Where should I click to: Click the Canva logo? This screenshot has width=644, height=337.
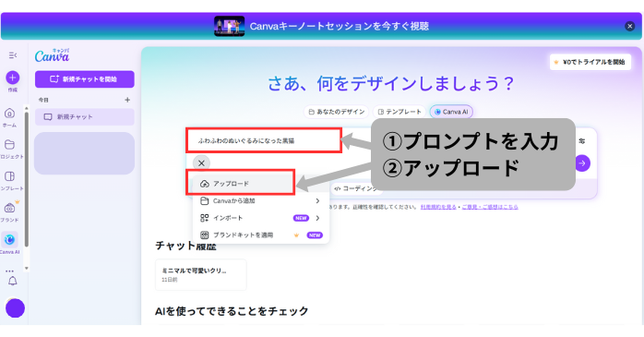pos(53,55)
